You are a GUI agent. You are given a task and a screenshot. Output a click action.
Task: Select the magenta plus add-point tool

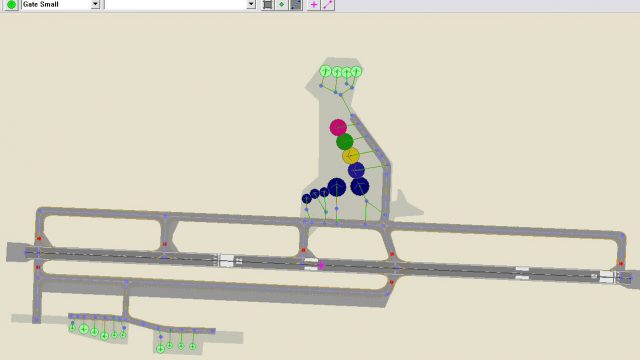point(313,4)
